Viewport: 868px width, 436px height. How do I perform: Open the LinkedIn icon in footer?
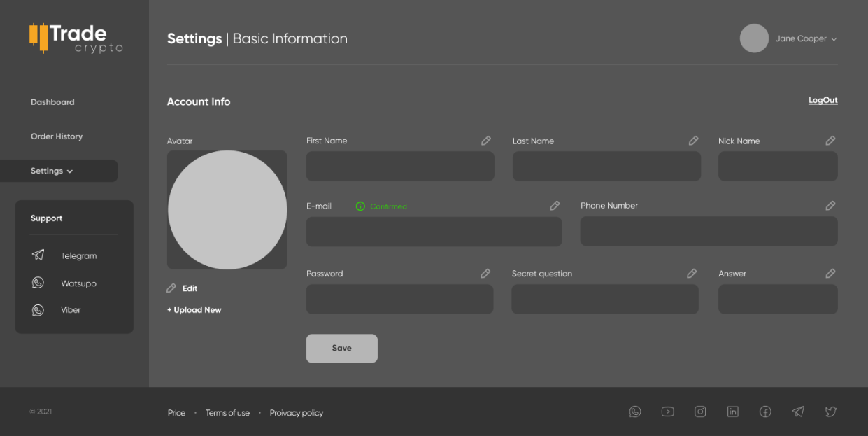tap(732, 412)
